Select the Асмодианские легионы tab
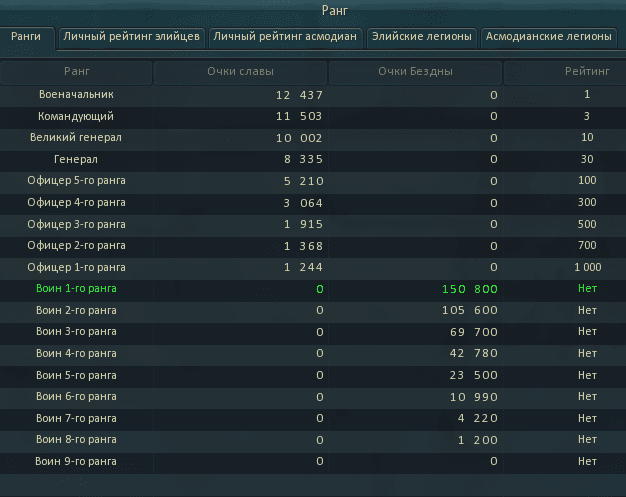 coord(548,37)
